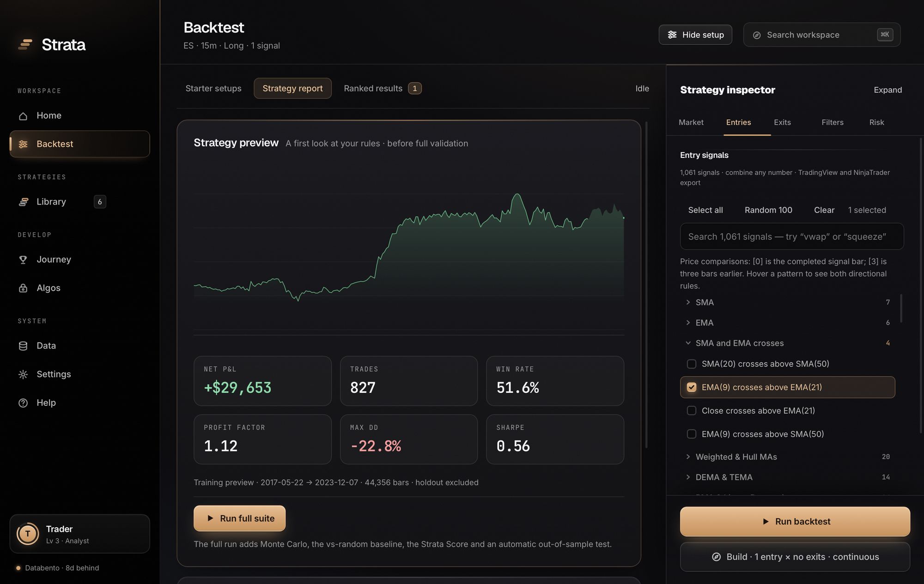Click the Databento status dot
Screen dimensions: 924x584
[18, 568]
